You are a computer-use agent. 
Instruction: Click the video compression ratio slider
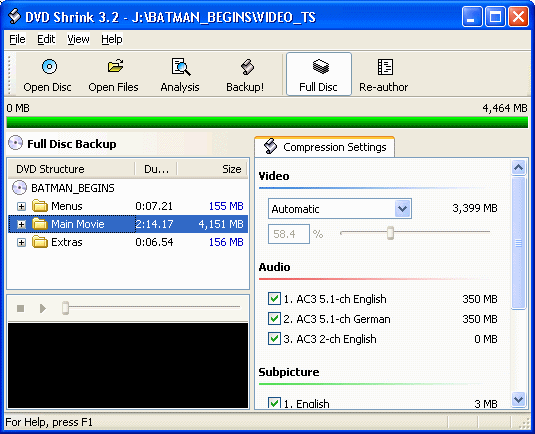[x=415, y=233]
